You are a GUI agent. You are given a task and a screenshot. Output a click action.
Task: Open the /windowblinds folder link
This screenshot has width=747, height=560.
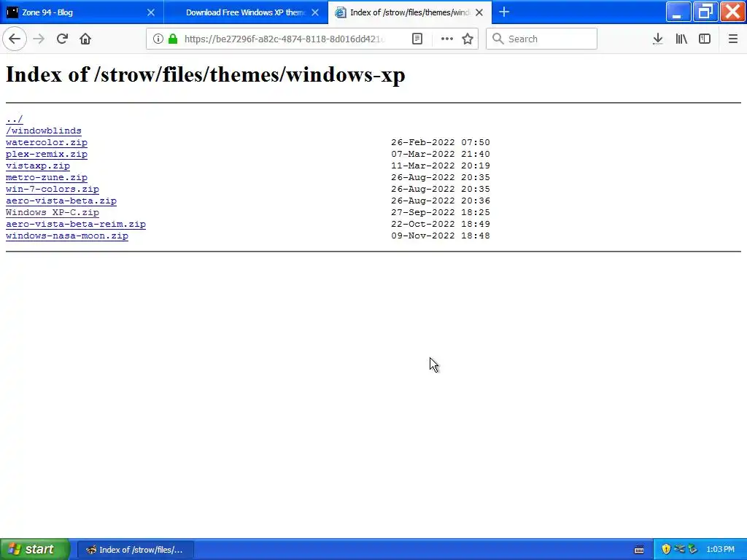[x=43, y=131]
